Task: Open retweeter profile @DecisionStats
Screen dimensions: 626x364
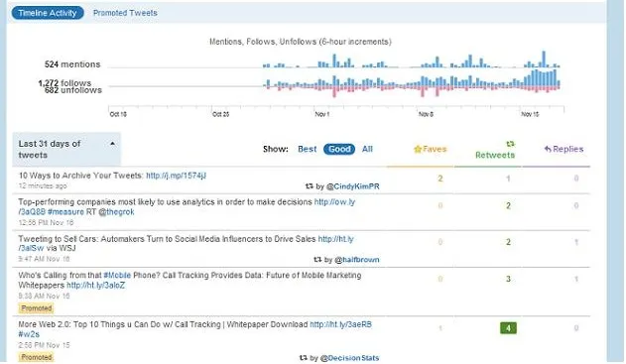Action: [x=350, y=358]
